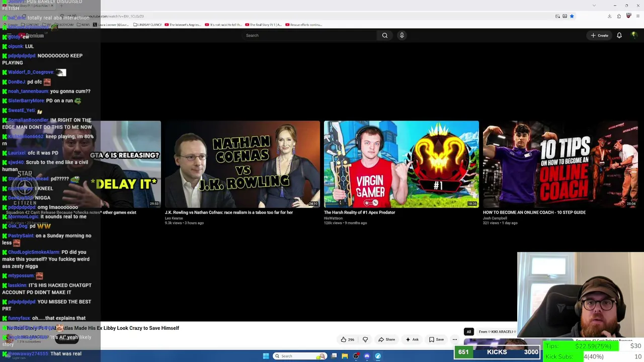The width and height of the screenshot is (644, 362).
Task: Select the All filter chip
Action: pyautogui.click(x=468, y=332)
